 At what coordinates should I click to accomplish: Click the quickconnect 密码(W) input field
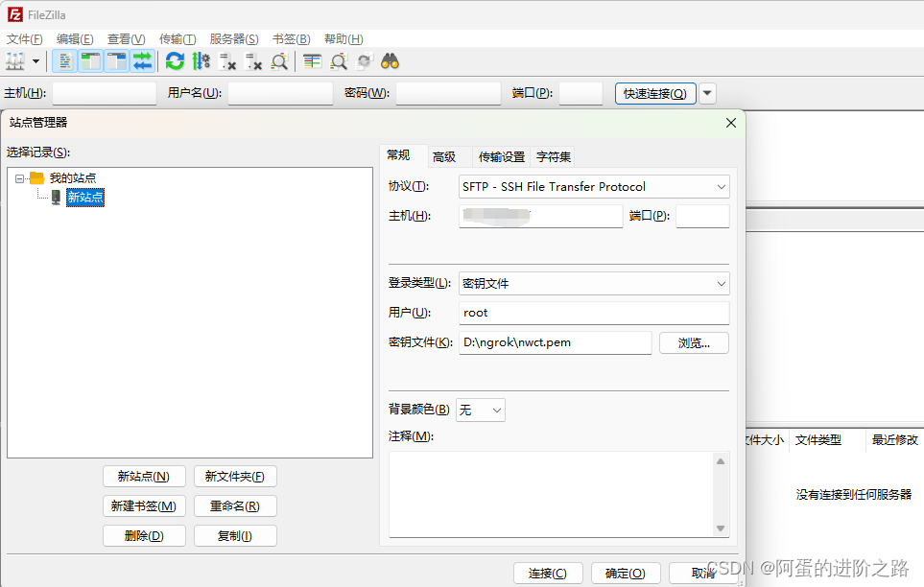(x=448, y=93)
